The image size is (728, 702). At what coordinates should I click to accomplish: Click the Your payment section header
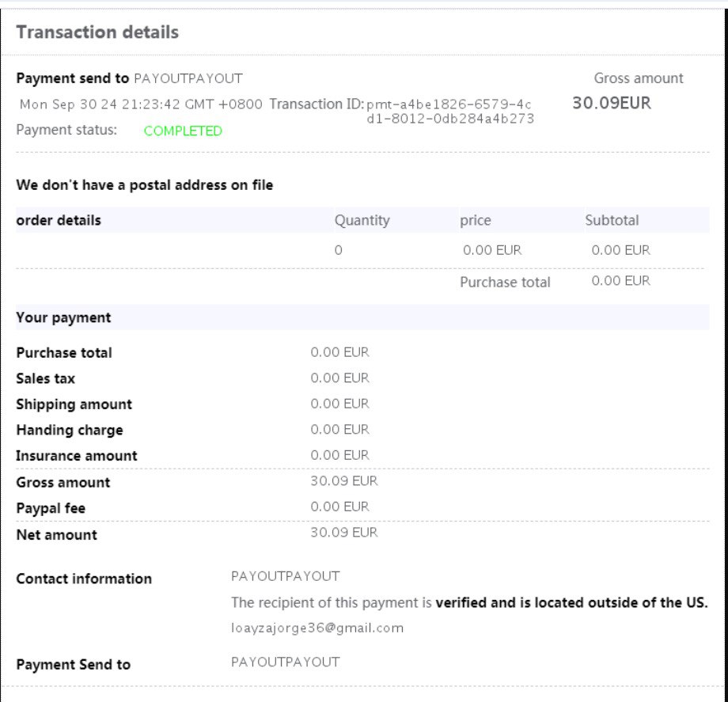click(63, 317)
